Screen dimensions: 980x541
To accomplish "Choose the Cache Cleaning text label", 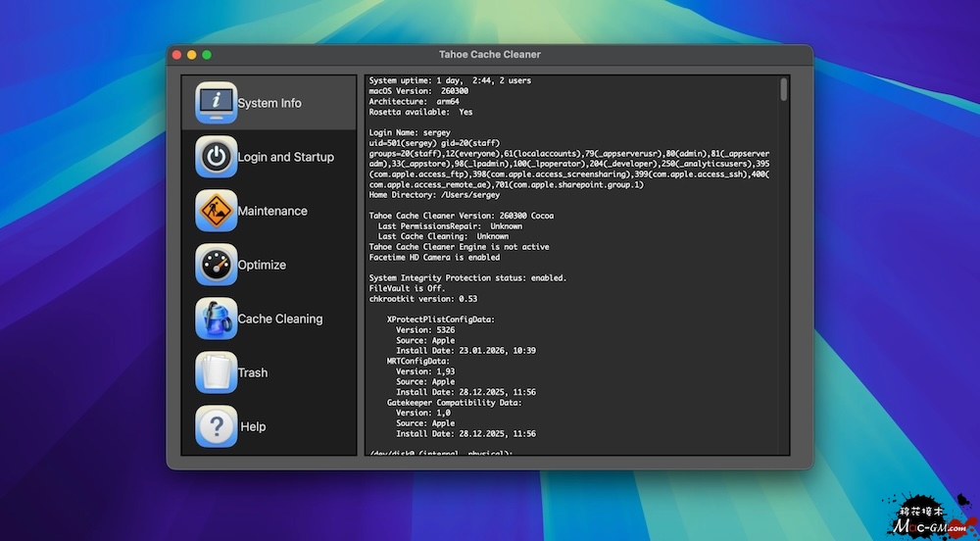I will 279,319.
